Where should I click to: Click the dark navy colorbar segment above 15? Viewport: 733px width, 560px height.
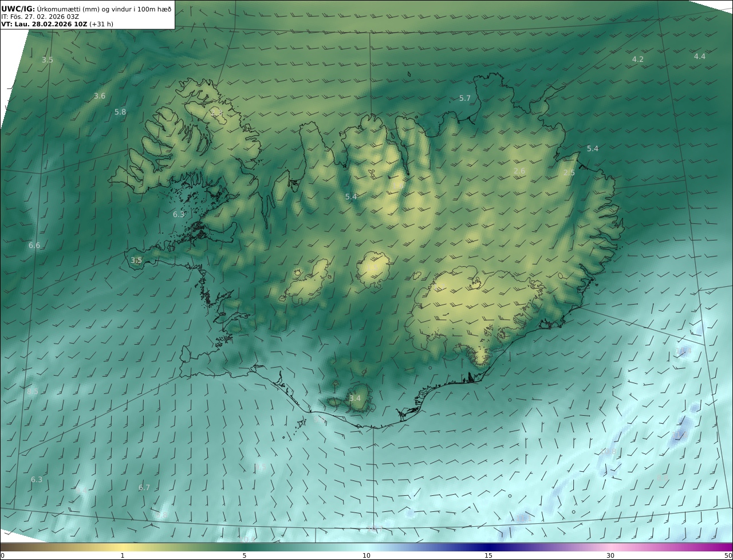(x=488, y=547)
